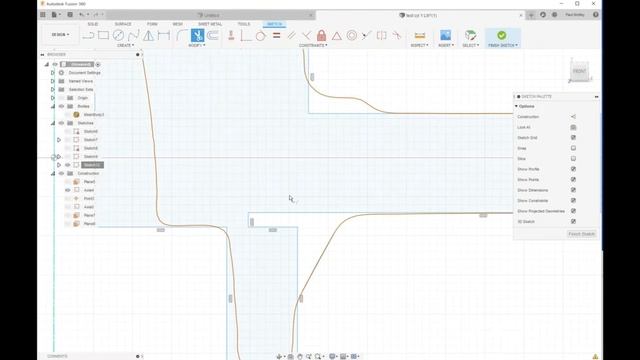Image resolution: width=640 pixels, height=360 pixels.
Task: Toggle the Show Projected Geometries checkbox
Action: click(573, 211)
